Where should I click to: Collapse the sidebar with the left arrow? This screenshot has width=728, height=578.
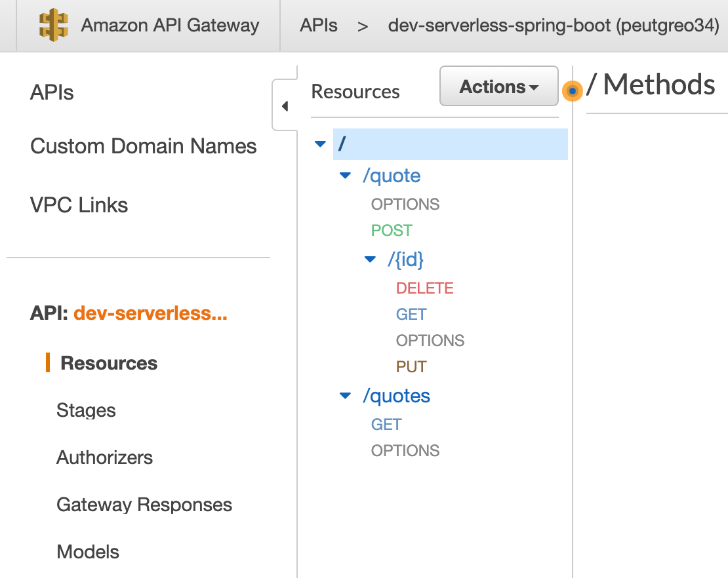point(285,106)
